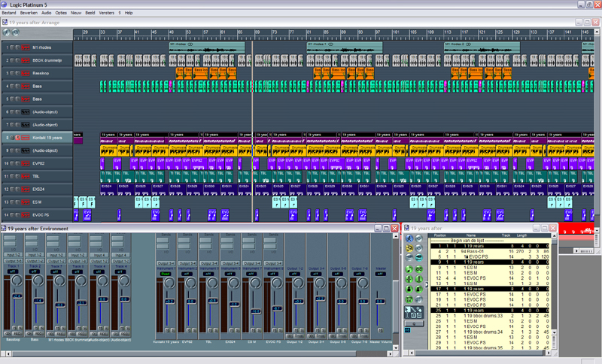Select the eraser tool in event list toolbox
This screenshot has height=364, width=602.
pyautogui.click(x=420, y=309)
